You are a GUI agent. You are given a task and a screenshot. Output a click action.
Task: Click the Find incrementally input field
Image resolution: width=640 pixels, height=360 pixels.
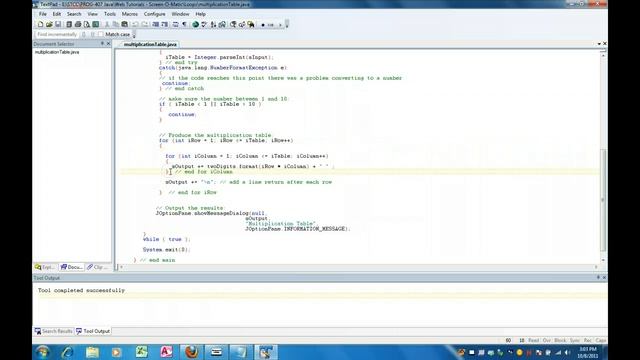click(x=57, y=35)
